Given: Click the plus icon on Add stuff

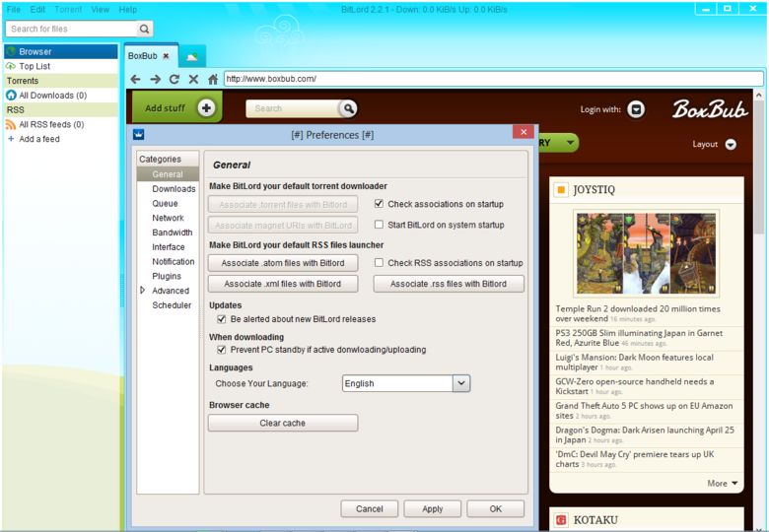Looking at the screenshot, I should pyautogui.click(x=206, y=108).
